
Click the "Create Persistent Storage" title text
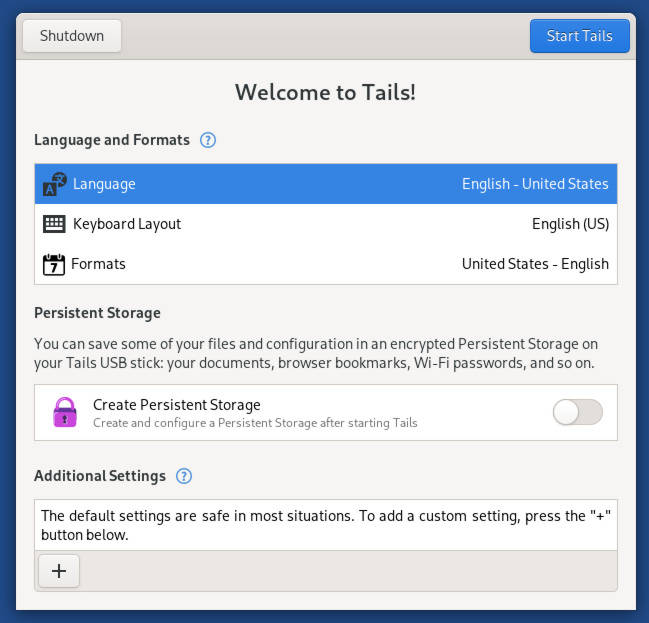click(177, 405)
